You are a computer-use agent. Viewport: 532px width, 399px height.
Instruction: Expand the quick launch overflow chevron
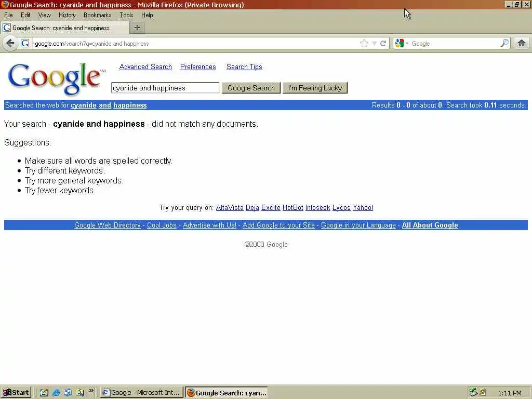(91, 391)
